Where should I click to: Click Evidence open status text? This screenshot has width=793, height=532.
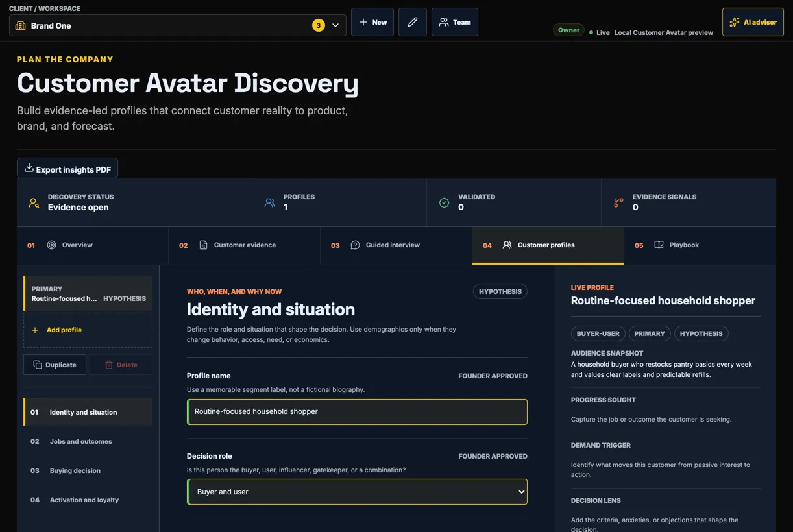coord(79,208)
